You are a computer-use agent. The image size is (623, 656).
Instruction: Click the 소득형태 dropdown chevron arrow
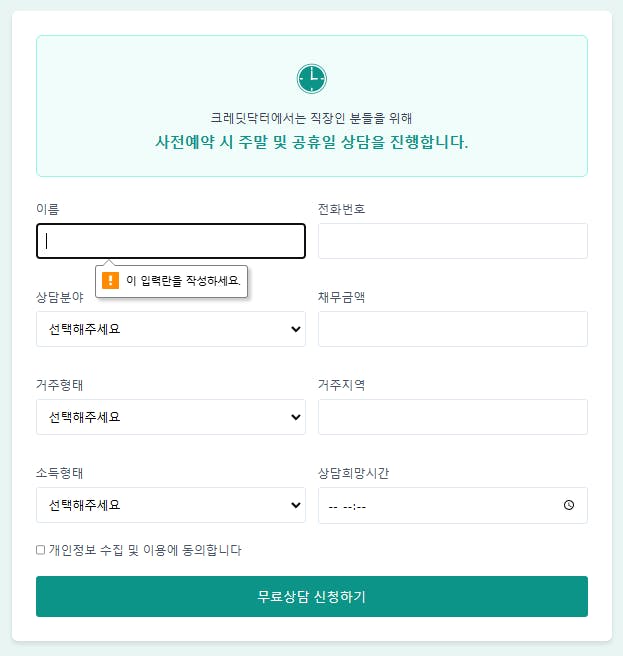295,505
